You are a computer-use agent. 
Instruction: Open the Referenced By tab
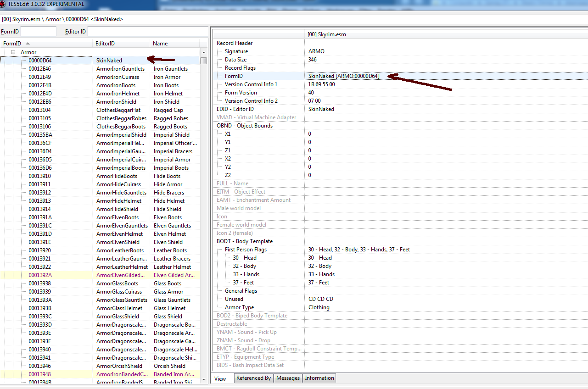pos(253,378)
